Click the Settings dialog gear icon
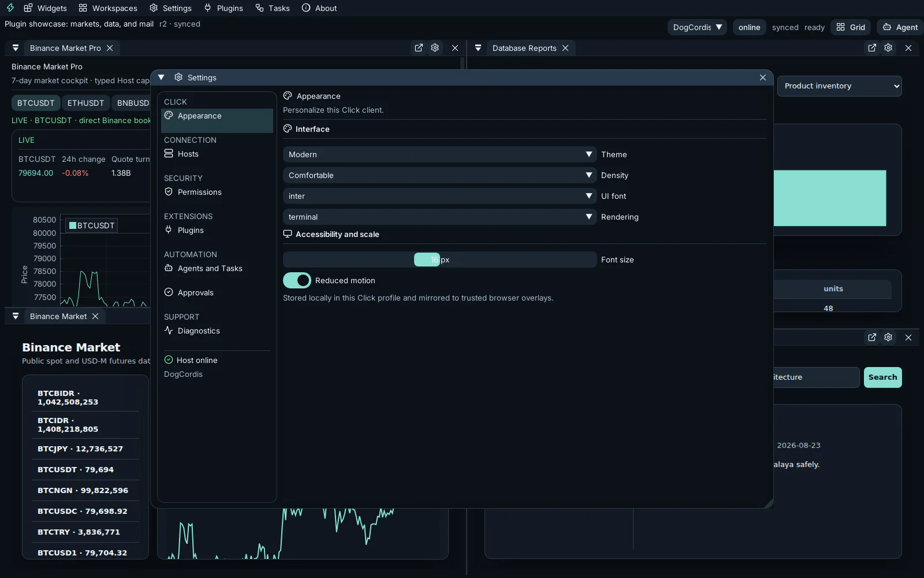 [178, 77]
